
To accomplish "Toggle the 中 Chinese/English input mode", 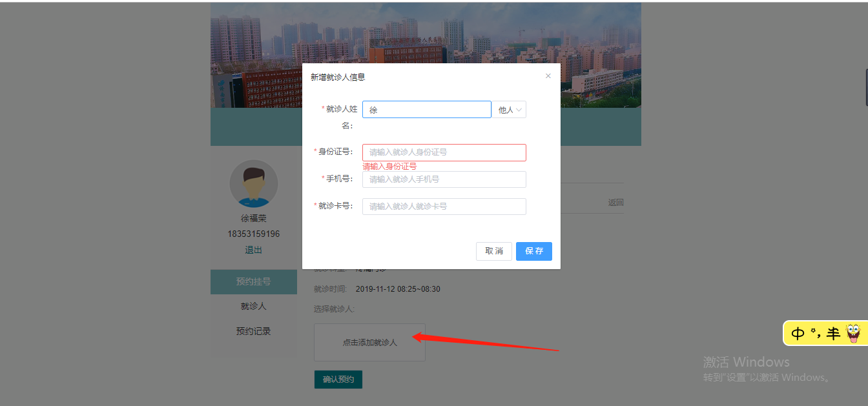I will (x=798, y=334).
